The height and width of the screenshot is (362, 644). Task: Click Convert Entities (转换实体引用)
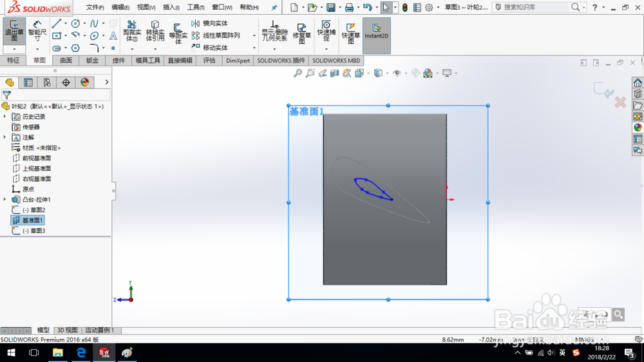[155, 32]
